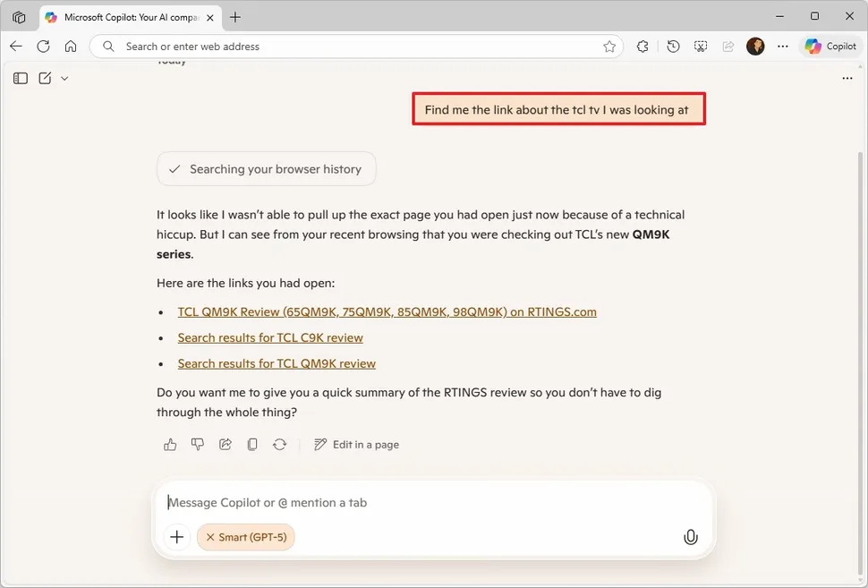Toggle the Copilot conversations sidebar
Viewport: 868px width, 588px height.
[x=20, y=78]
